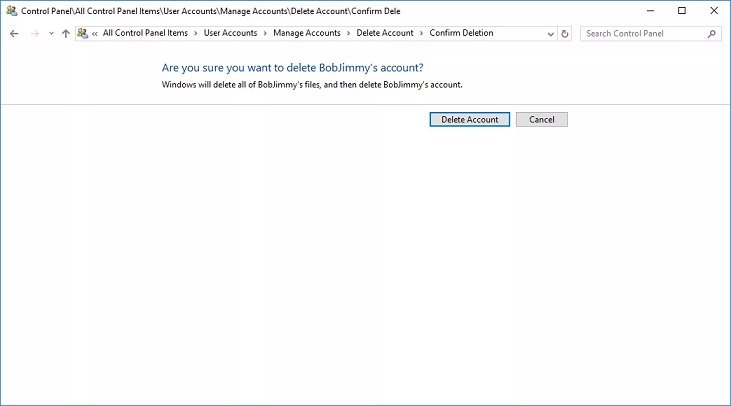Click the search magnifier icon
The height and width of the screenshot is (406, 731).
711,34
